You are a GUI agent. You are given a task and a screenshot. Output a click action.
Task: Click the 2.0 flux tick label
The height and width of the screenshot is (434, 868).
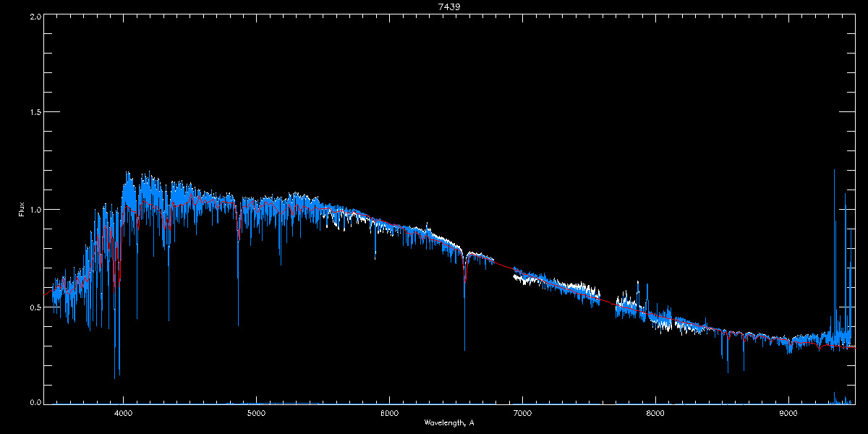coord(35,16)
